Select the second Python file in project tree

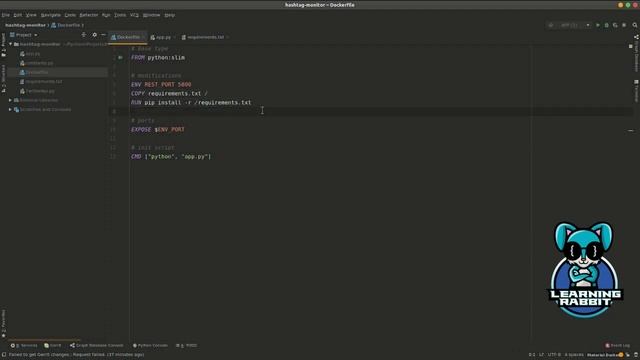37,63
